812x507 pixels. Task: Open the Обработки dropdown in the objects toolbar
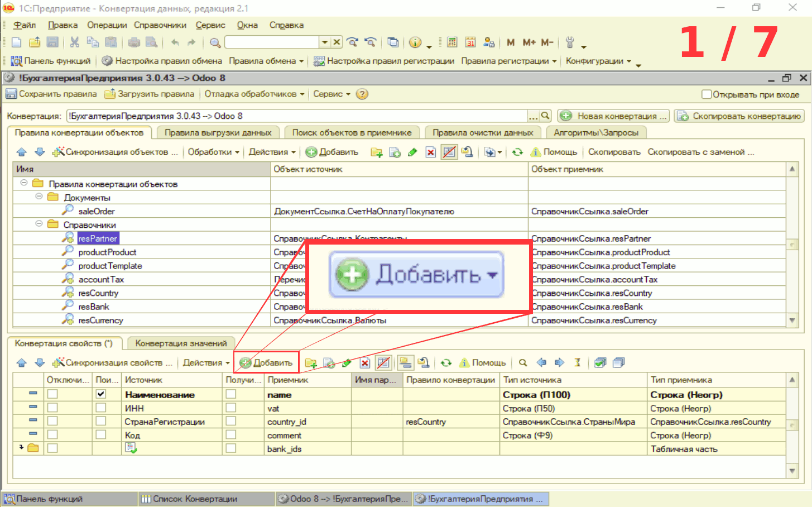pos(214,152)
